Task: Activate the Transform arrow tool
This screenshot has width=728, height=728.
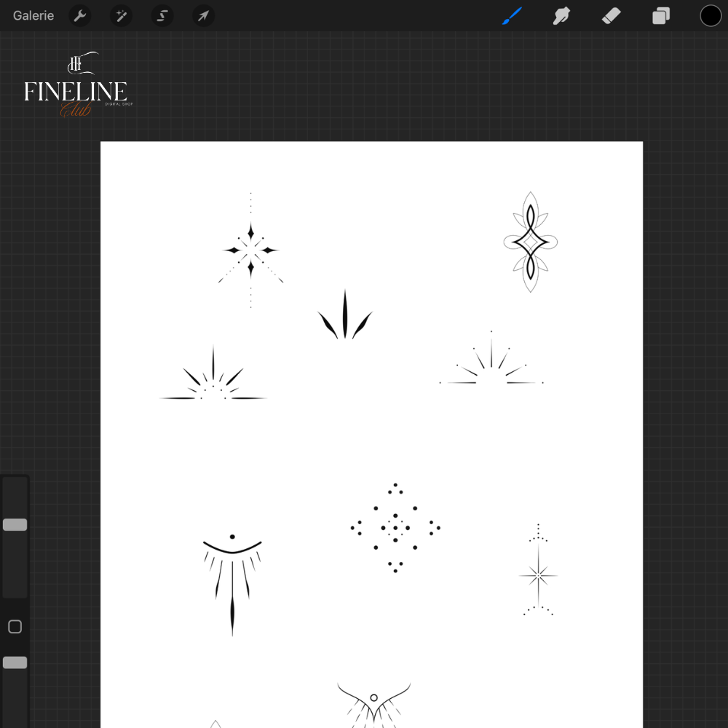Action: click(203, 15)
